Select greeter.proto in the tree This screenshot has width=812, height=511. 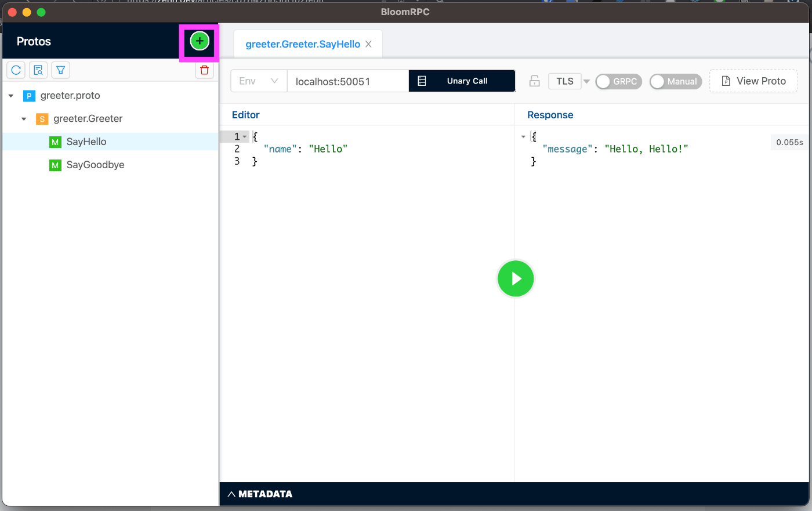(70, 96)
